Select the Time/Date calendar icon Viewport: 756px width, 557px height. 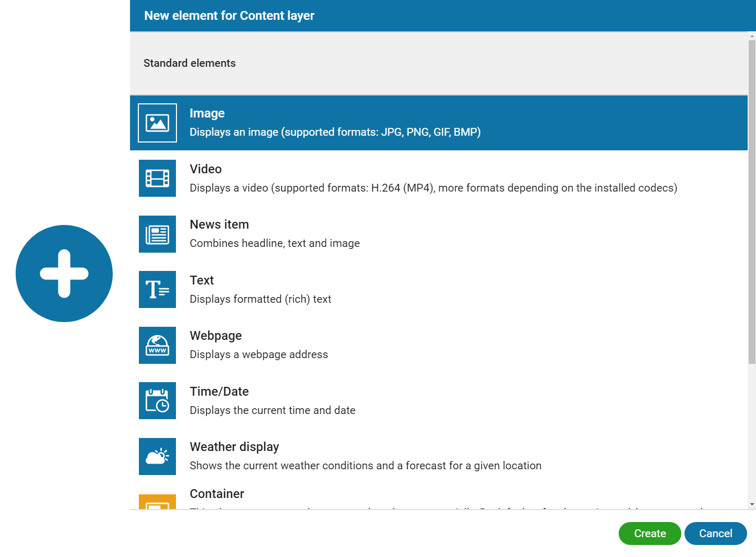click(x=157, y=401)
